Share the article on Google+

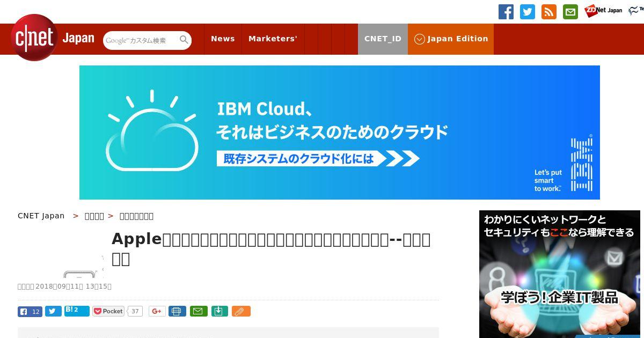(157, 311)
